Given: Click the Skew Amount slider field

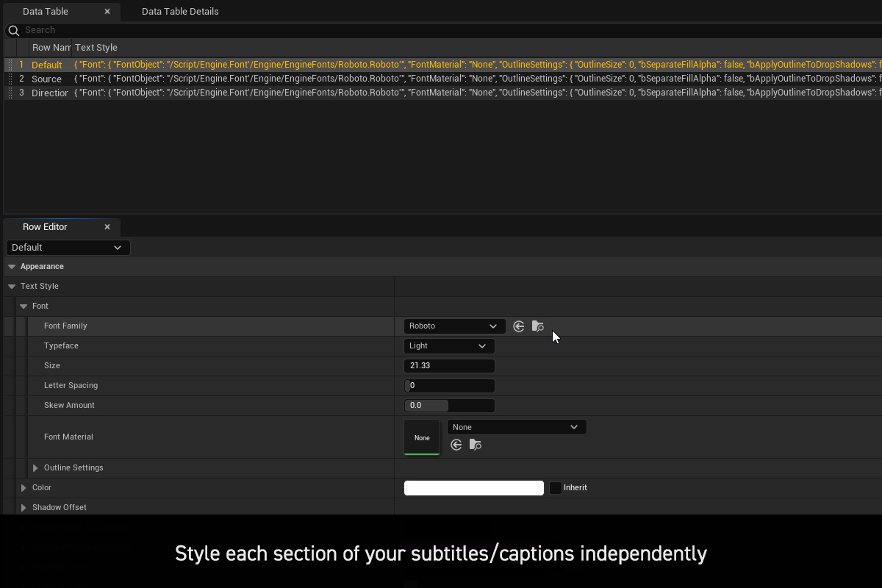Looking at the screenshot, I should point(449,406).
